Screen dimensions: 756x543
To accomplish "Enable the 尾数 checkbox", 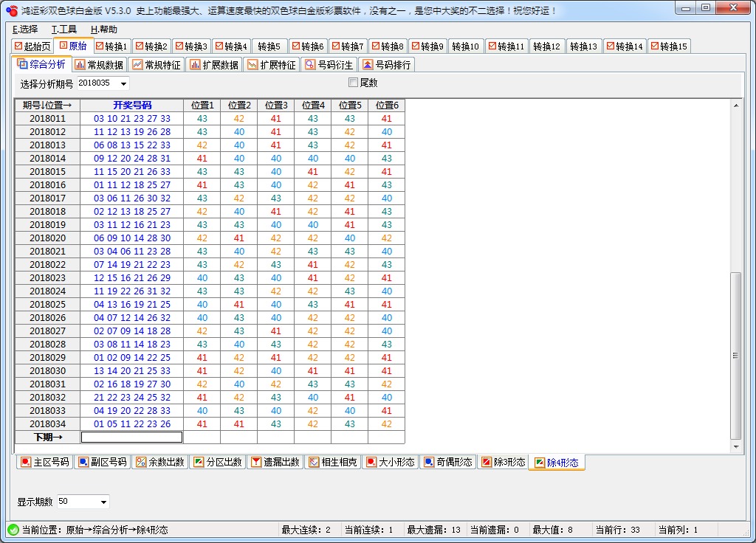I will 352,83.
